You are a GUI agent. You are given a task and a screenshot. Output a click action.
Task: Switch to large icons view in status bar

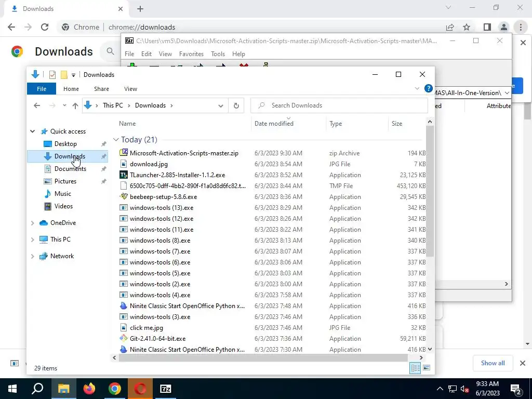427,368
